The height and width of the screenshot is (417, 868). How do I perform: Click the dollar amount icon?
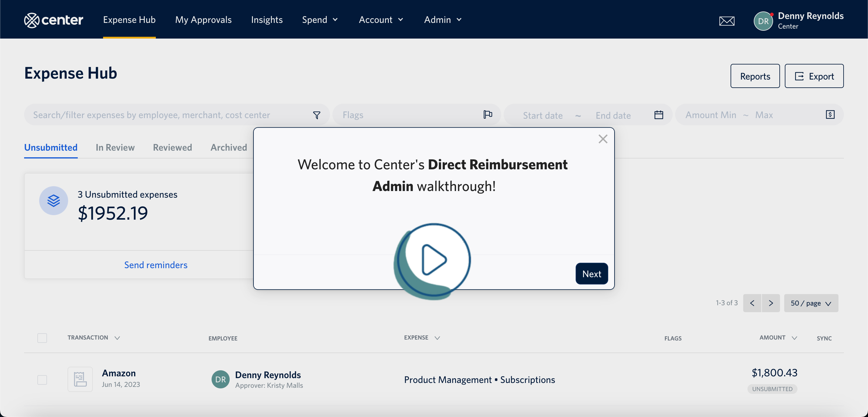(830, 114)
